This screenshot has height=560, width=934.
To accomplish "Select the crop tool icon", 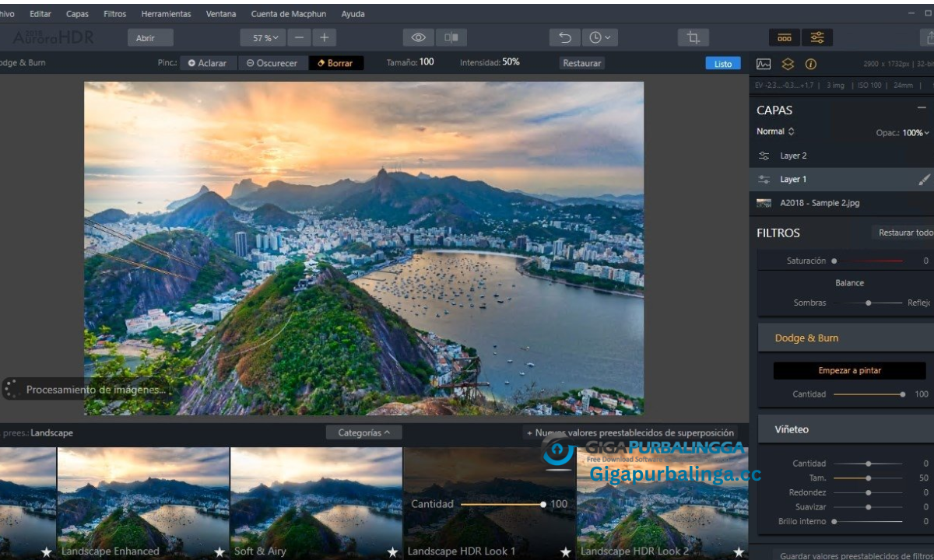I will [x=693, y=37].
